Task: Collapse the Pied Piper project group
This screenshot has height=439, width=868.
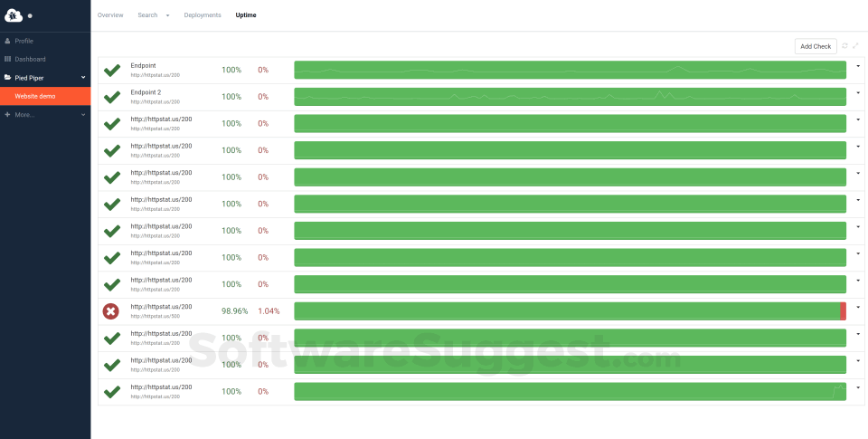Action: (x=83, y=78)
